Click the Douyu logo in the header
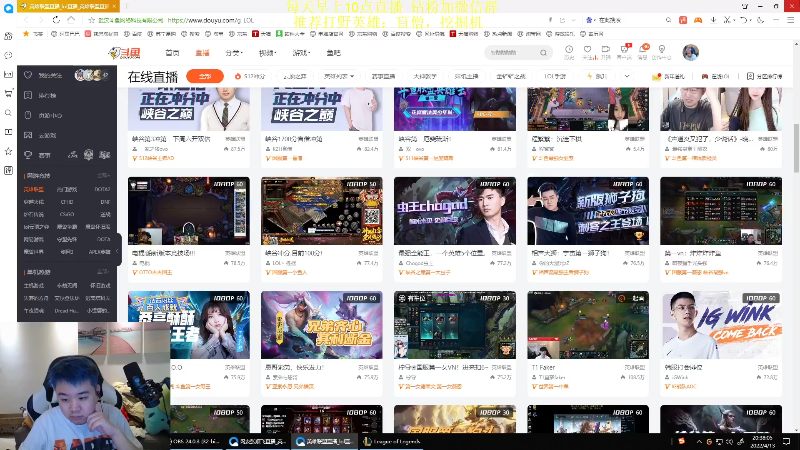The image size is (800, 450). tap(124, 53)
